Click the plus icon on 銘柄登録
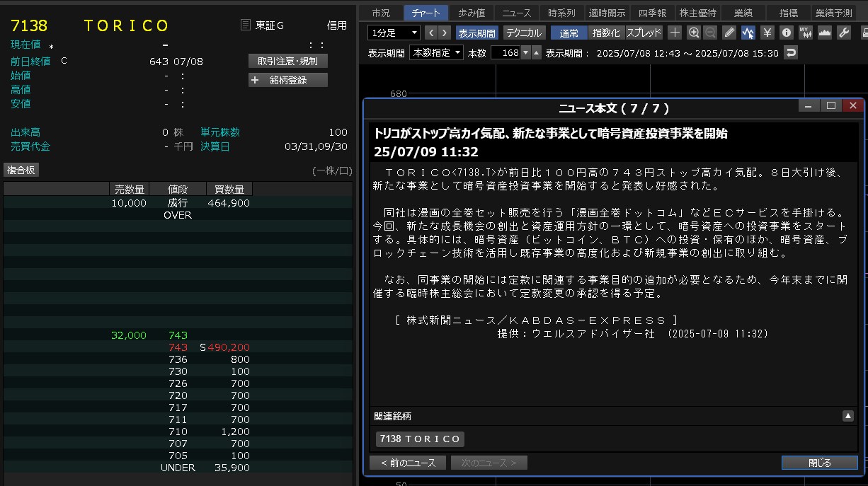 (x=256, y=80)
